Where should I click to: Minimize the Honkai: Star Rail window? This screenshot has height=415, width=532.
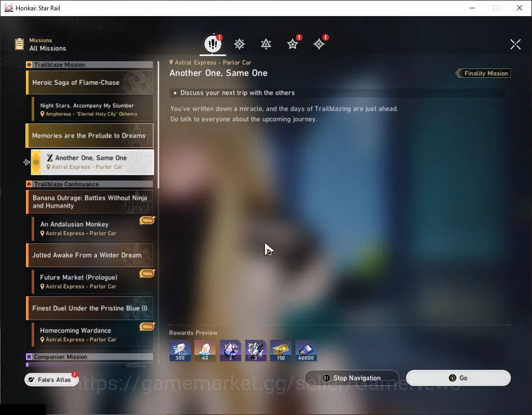pos(472,8)
